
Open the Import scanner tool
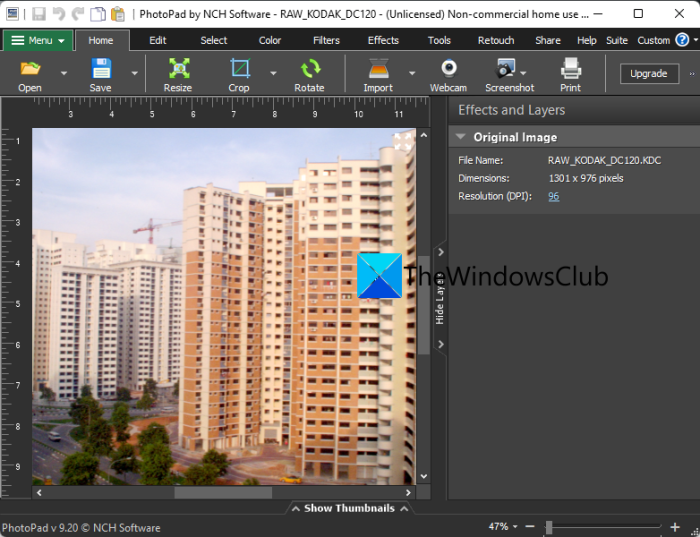pyautogui.click(x=378, y=70)
